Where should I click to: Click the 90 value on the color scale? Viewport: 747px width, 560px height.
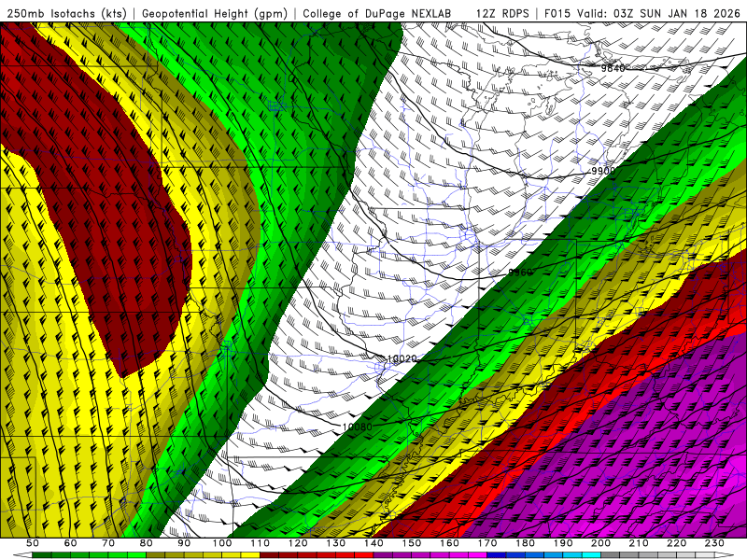pyautogui.click(x=184, y=543)
